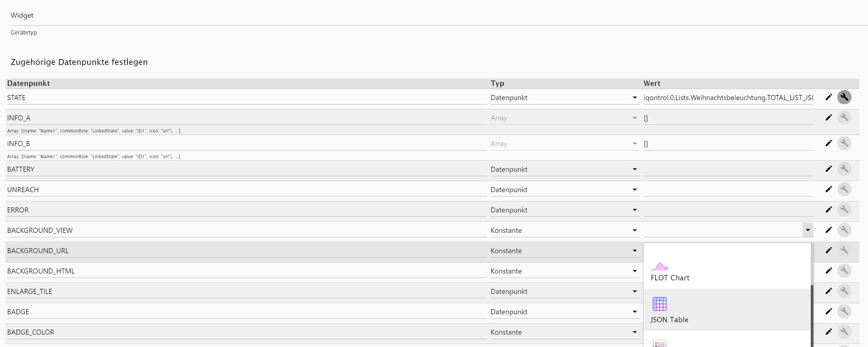
Task: Expand the Typ dropdown for BATTERY
Action: point(565,169)
